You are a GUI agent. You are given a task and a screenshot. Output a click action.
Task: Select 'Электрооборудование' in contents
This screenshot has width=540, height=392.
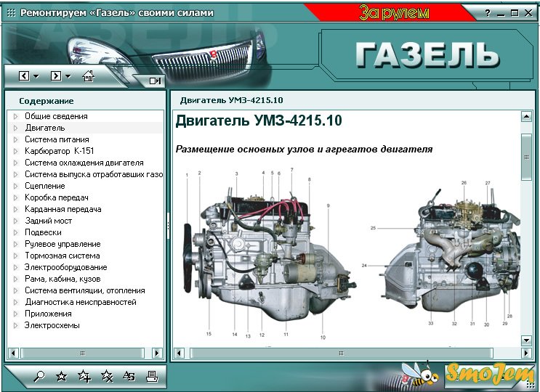[66, 267]
